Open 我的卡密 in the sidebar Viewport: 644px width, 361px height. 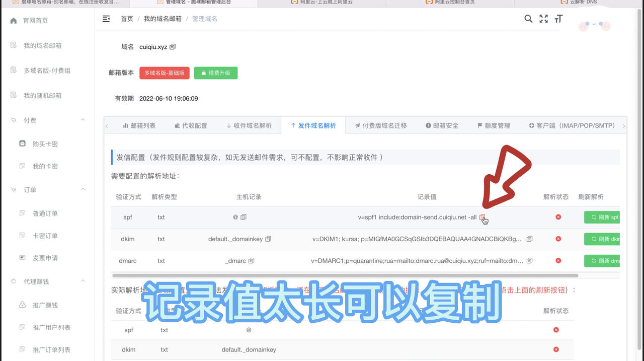point(45,166)
